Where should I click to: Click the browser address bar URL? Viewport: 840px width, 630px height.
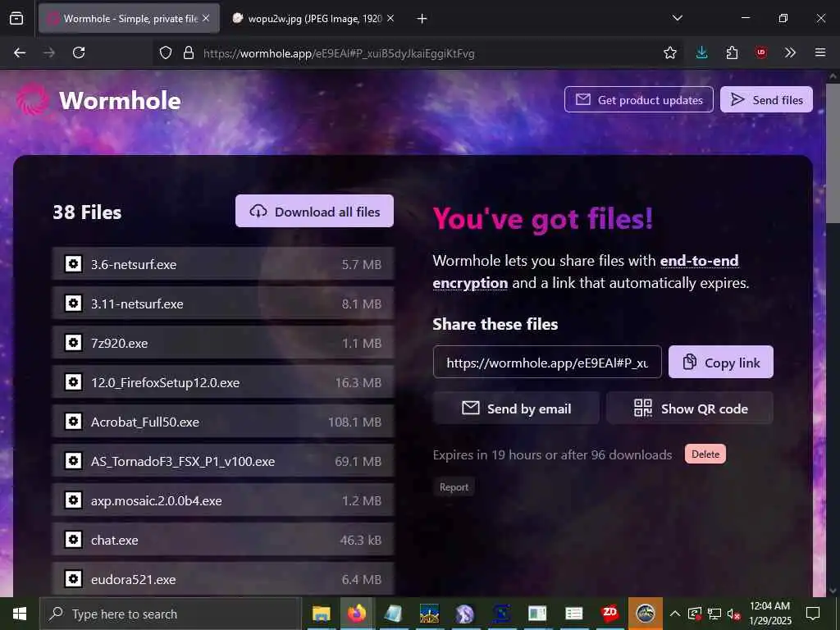coord(339,53)
